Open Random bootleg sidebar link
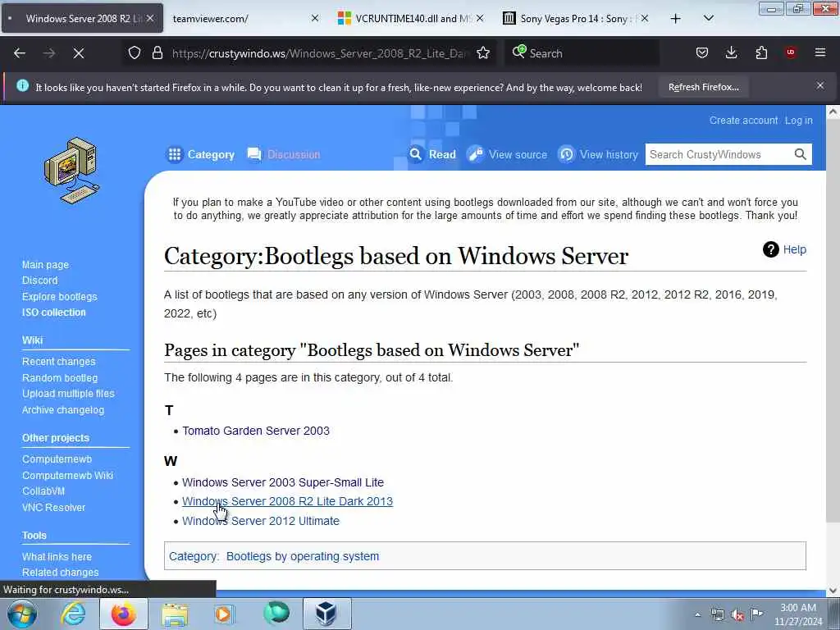Viewport: 840px width, 630px height. tap(59, 377)
